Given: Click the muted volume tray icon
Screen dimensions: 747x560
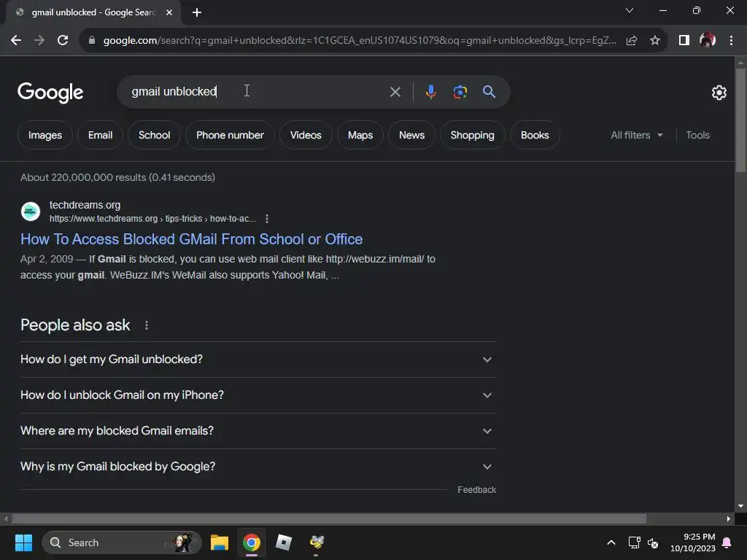Looking at the screenshot, I should coord(653,542).
